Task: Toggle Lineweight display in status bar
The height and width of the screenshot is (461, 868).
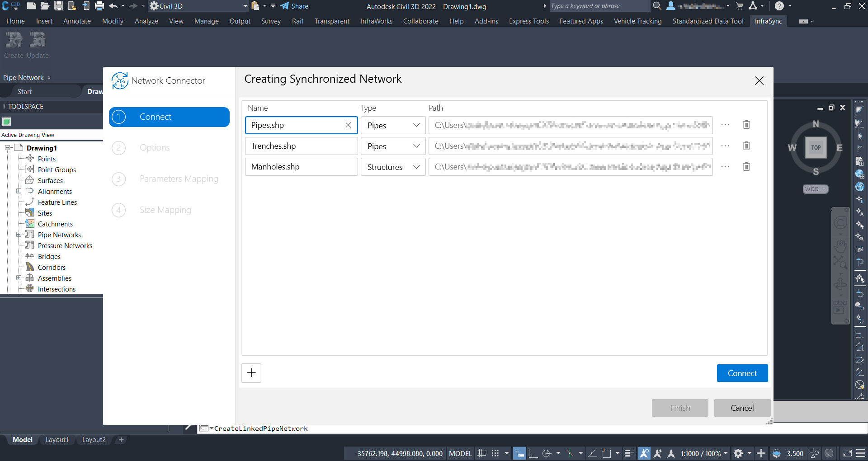Action: pyautogui.click(x=629, y=453)
